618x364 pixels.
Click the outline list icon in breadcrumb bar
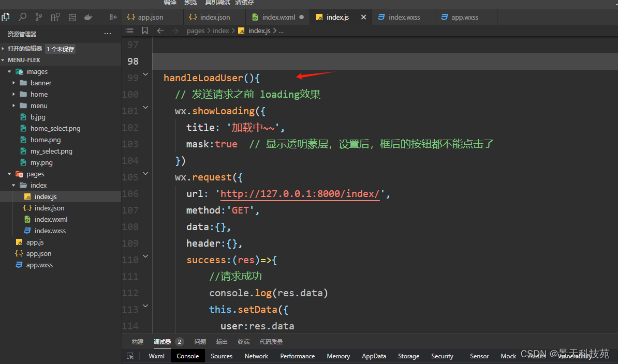tap(129, 31)
